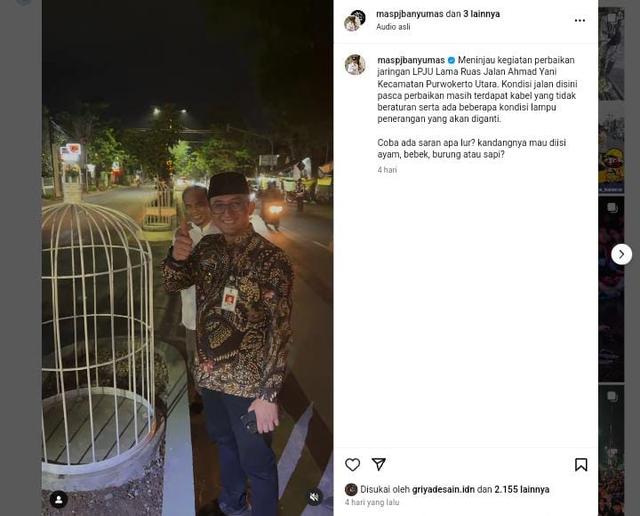Open the yellow cartoon thumbnail on right
Screen dimensions: 640x516
pos(611,150)
